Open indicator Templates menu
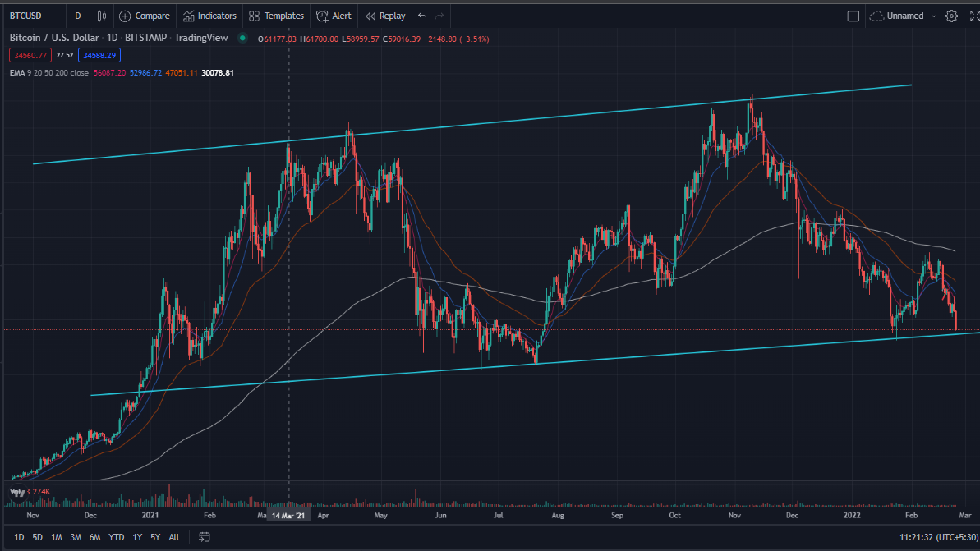Screen dimensions: 980x551 coord(276,16)
